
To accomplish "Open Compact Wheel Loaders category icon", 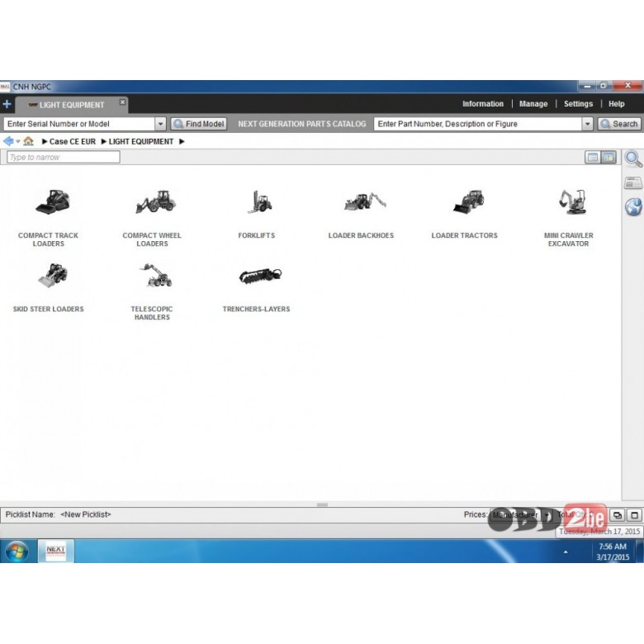I will pyautogui.click(x=156, y=201).
